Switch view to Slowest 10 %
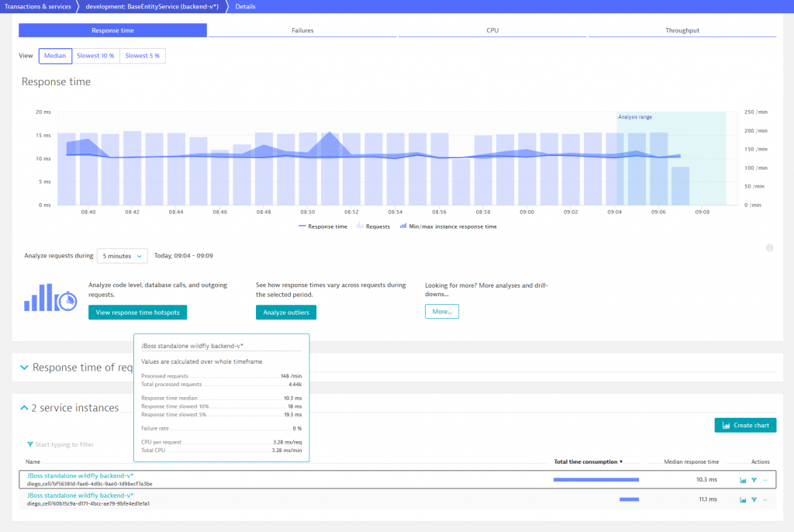Viewport: 794px width, 532px height. 95,56
